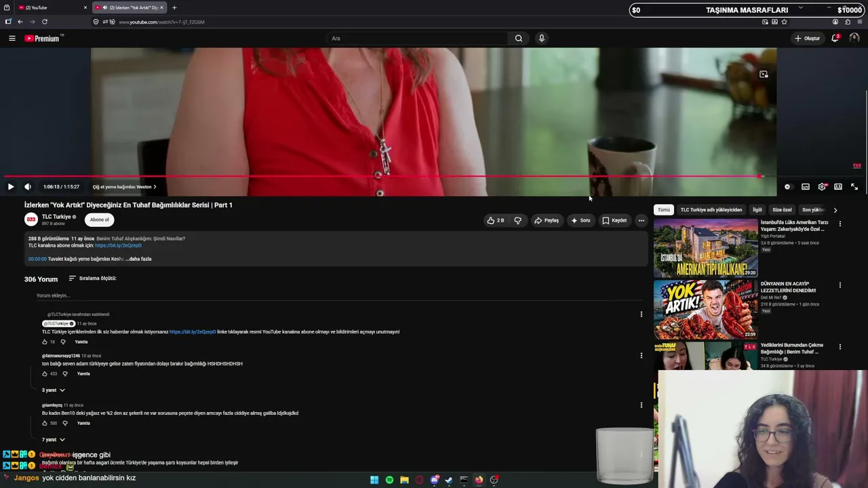This screenshot has height=488, width=868.
Task: Like the video
Action: point(495,220)
